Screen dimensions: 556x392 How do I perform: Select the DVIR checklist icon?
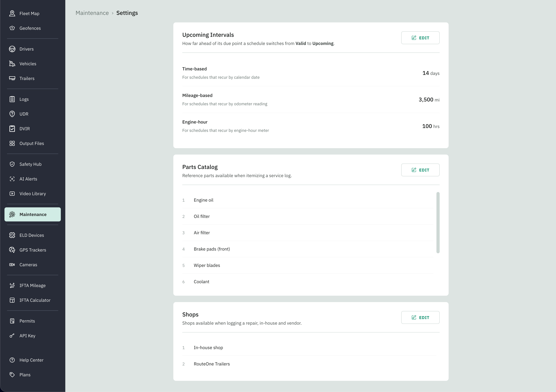click(x=12, y=129)
